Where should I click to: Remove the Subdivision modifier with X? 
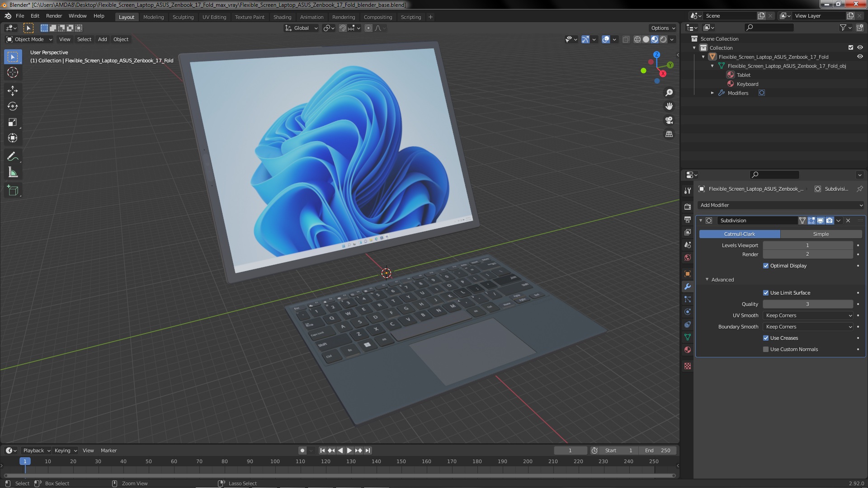tap(848, 221)
